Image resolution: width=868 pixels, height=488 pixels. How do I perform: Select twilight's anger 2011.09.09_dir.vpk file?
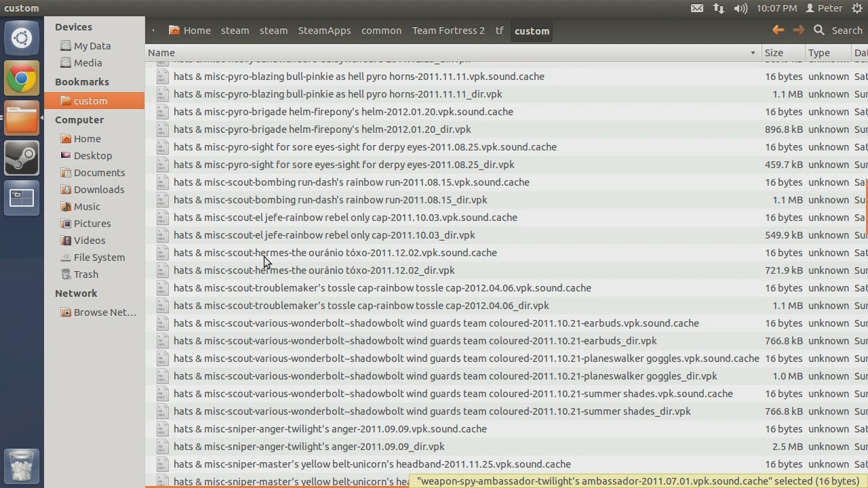(309, 447)
